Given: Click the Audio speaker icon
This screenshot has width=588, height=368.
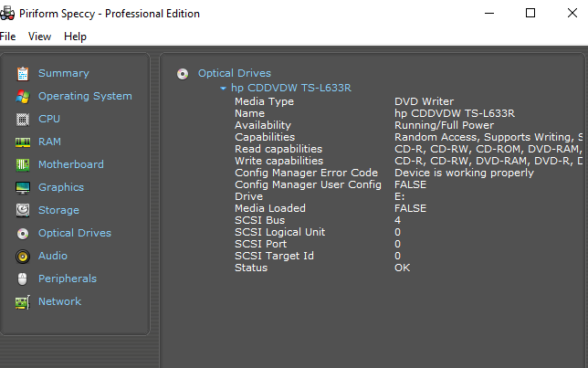Looking at the screenshot, I should 22,256.
